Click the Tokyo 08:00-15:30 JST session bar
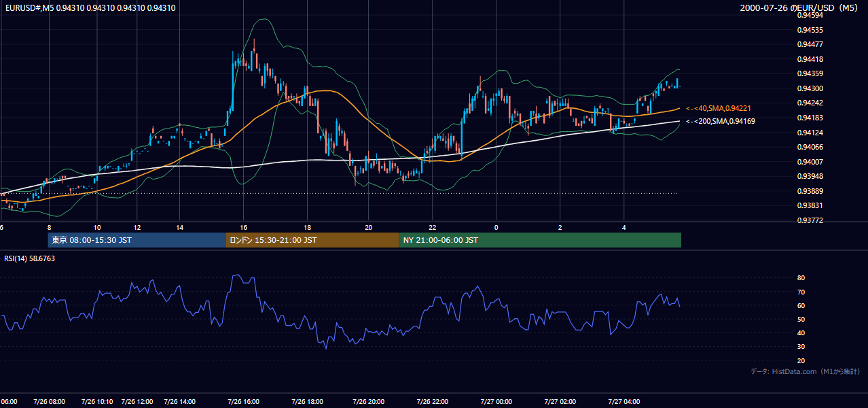Viewport: 868px width, 408px height. [137, 240]
